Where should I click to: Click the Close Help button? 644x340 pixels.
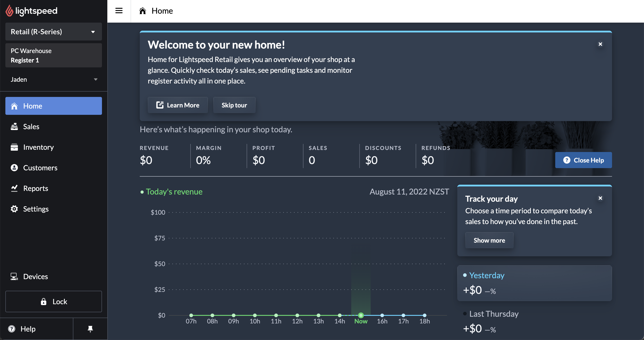583,160
